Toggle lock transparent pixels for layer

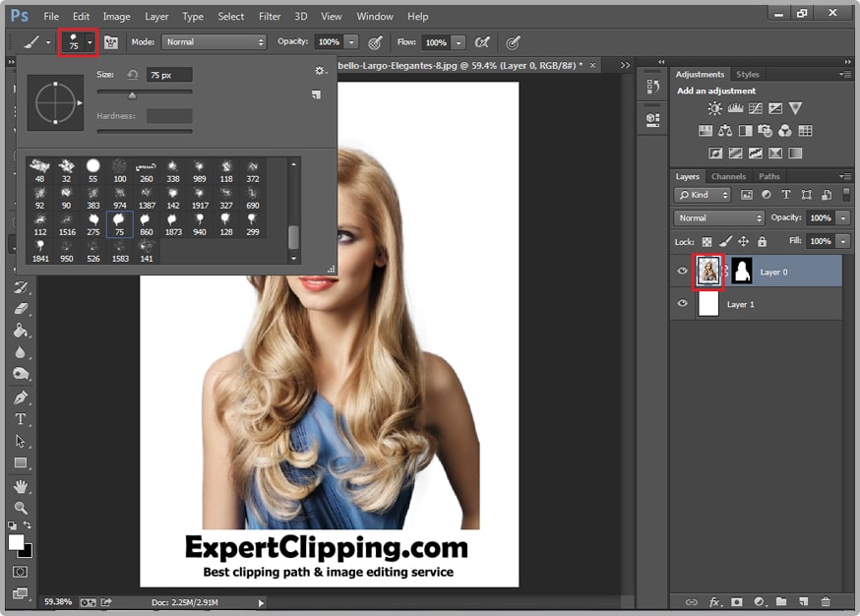(706, 241)
